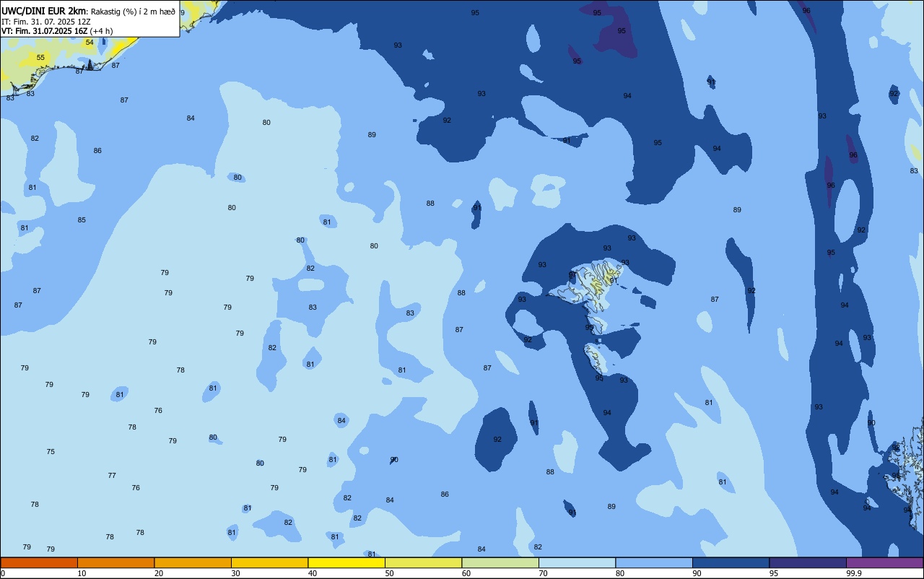Click the "70" tick label under the legend
Screen dimensions: 924x579
coord(543,573)
